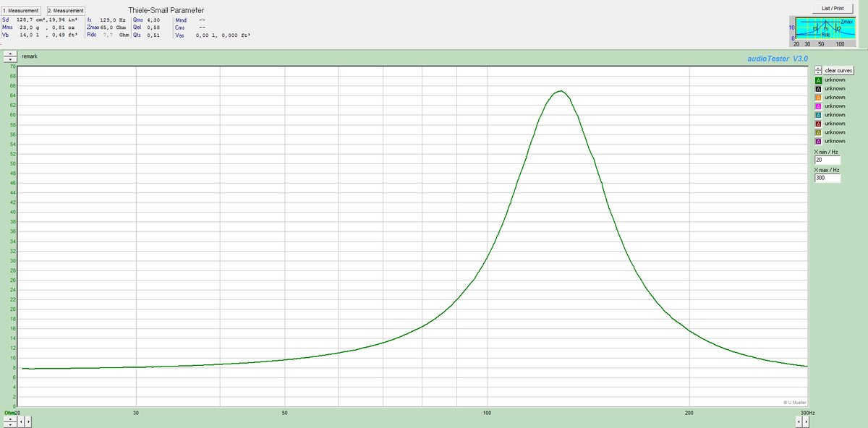Click the Mms value 23,0 g

click(30, 27)
